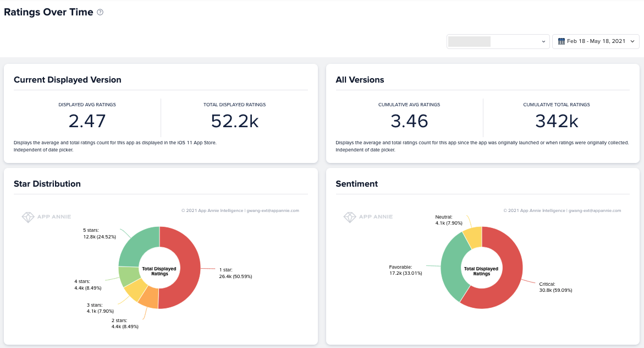Click the 'Critical: 30.8k (59.09%)' label

point(555,287)
